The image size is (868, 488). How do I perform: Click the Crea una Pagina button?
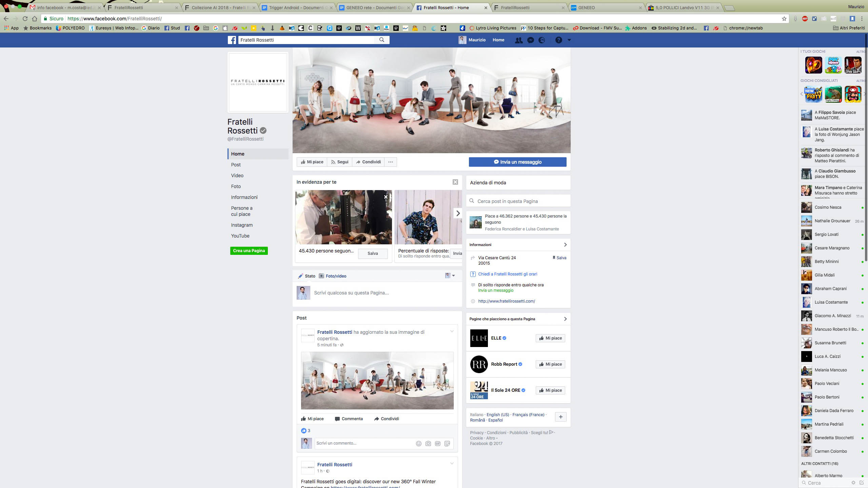click(249, 251)
